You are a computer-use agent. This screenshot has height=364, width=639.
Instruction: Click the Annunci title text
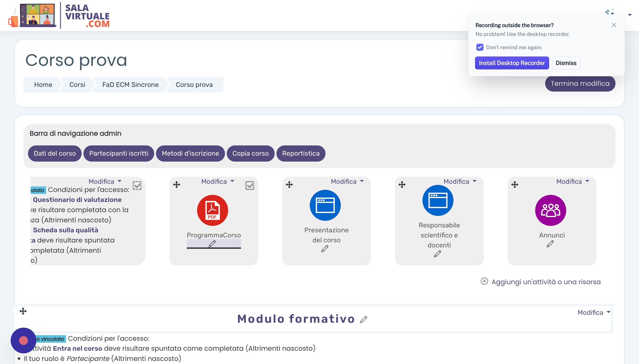[552, 235]
